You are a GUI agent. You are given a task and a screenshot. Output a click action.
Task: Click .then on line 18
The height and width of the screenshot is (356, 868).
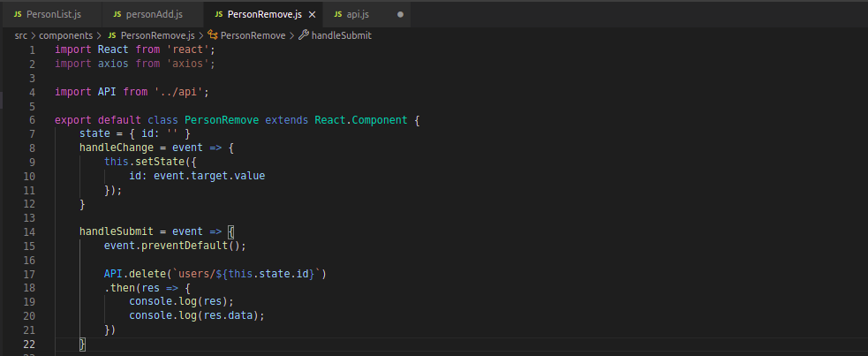119,288
